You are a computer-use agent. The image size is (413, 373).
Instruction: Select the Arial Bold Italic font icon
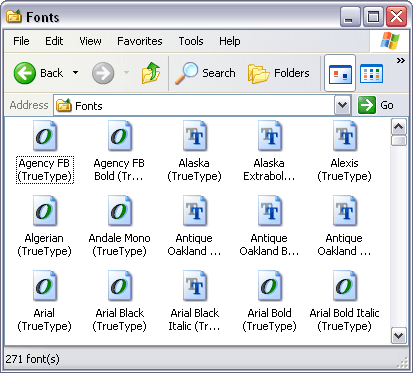pyautogui.click(x=345, y=286)
